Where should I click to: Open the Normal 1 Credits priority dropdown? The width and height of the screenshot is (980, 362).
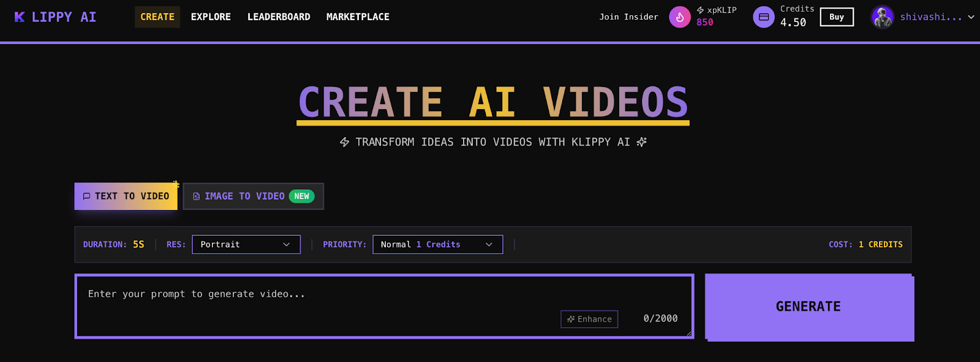[438, 244]
